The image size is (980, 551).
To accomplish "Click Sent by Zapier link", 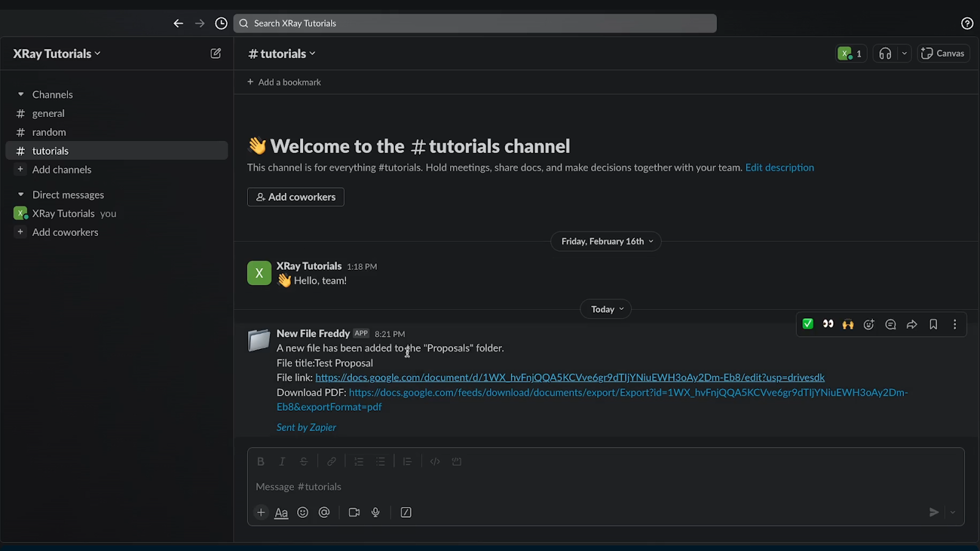I will pyautogui.click(x=306, y=427).
